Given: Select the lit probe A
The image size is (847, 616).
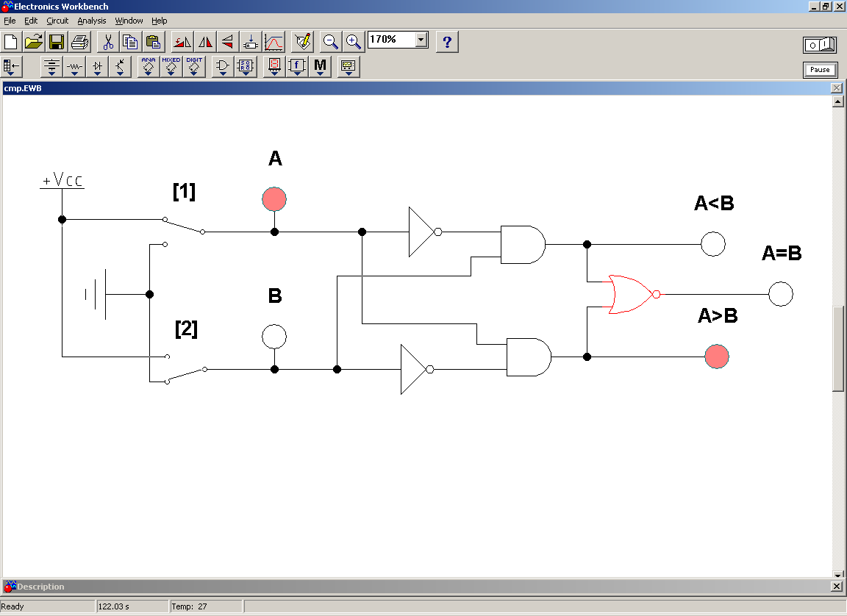Looking at the screenshot, I should (x=274, y=199).
